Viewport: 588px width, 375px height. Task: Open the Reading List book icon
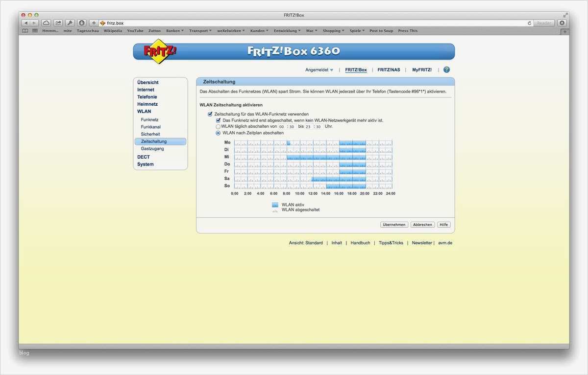click(25, 31)
